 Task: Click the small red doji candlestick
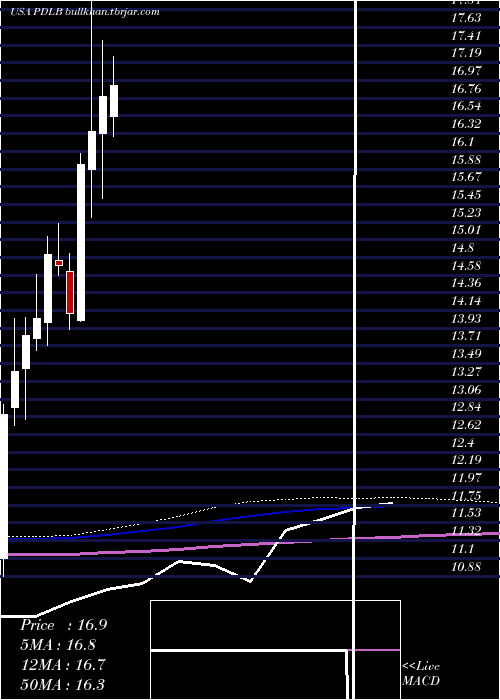pyautogui.click(x=59, y=263)
